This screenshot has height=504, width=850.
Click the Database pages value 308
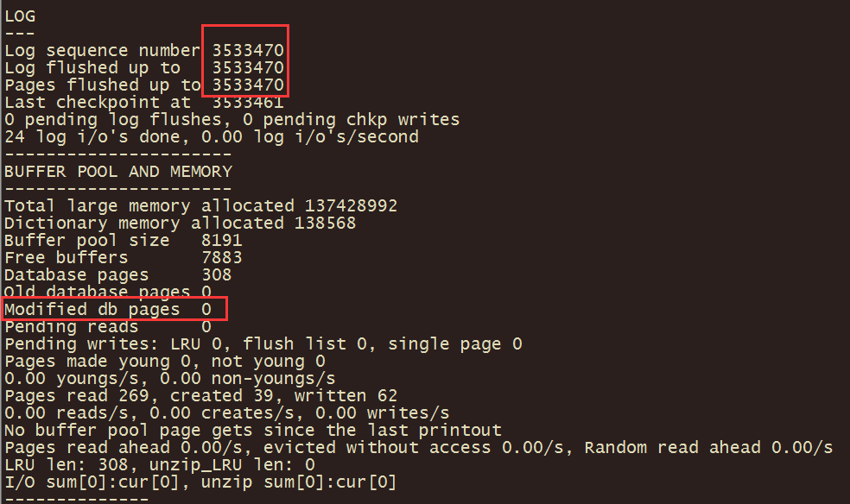tap(217, 275)
